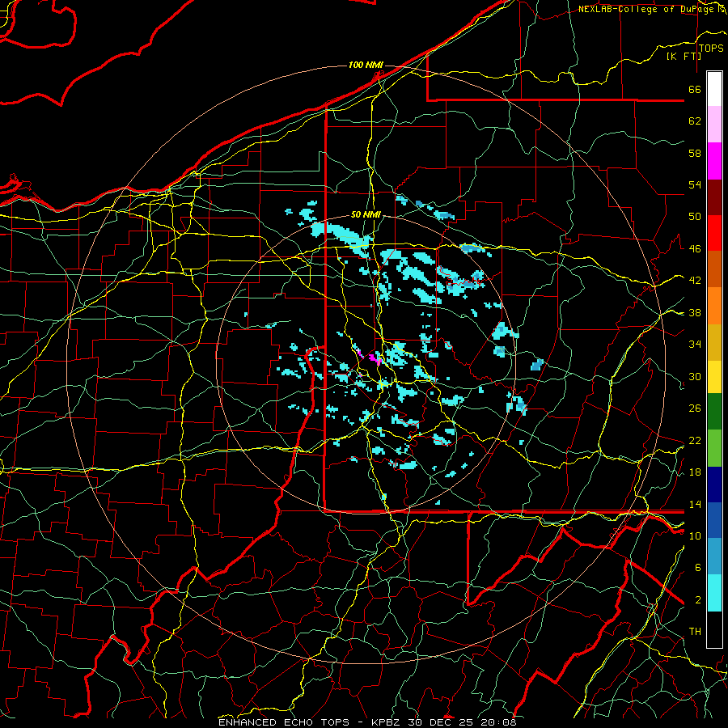
Task: Click the bright red swatch on the scale
Action: 714,233
